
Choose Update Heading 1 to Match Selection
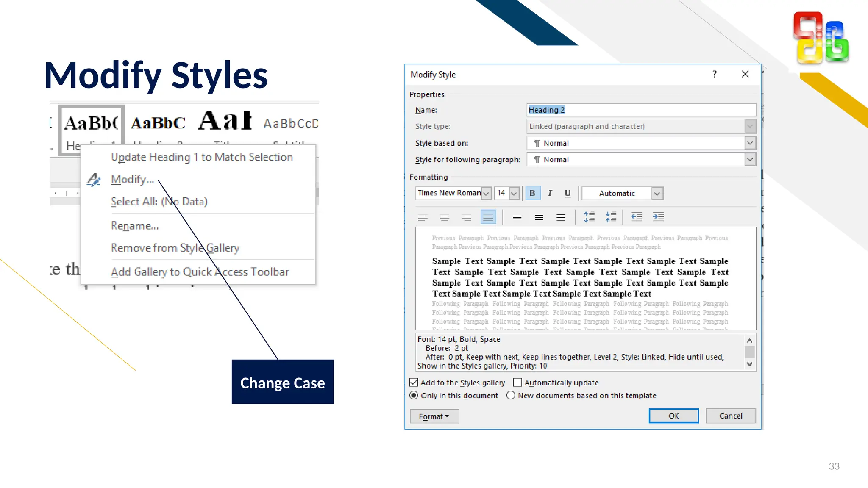pos(198,157)
